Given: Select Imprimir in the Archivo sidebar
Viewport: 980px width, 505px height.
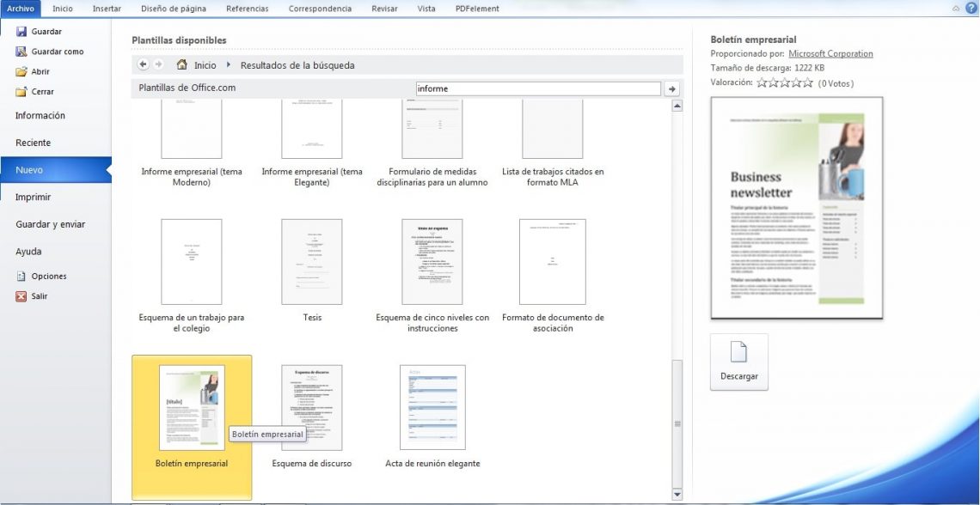Looking at the screenshot, I should [x=31, y=197].
